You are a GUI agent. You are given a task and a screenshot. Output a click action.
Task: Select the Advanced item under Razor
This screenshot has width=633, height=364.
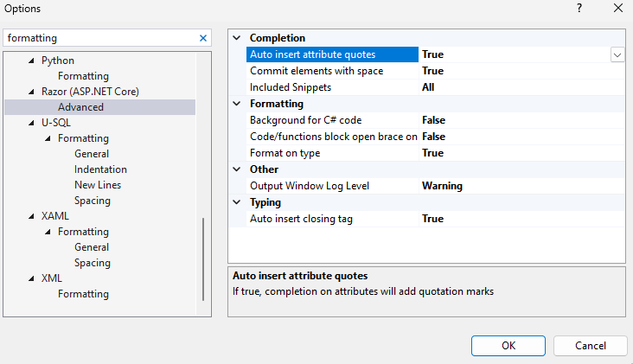[x=80, y=107]
